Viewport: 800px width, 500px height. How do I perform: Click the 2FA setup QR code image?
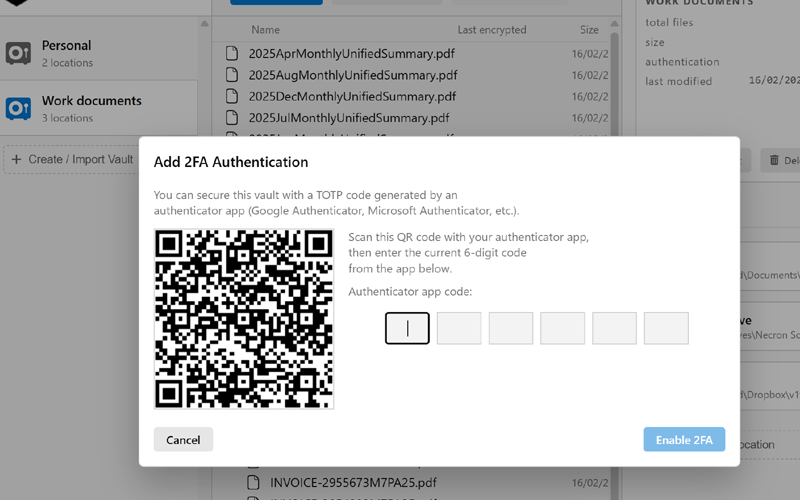pos(244,319)
